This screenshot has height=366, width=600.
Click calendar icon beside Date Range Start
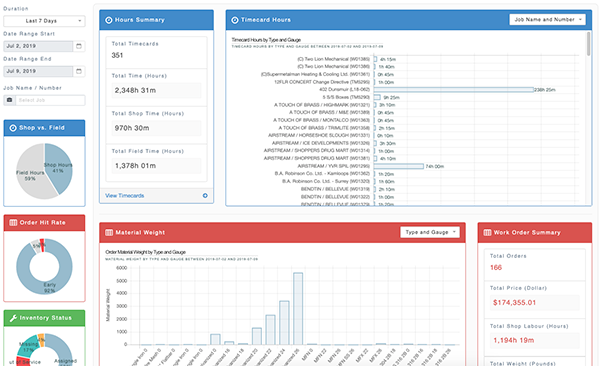tap(79, 46)
